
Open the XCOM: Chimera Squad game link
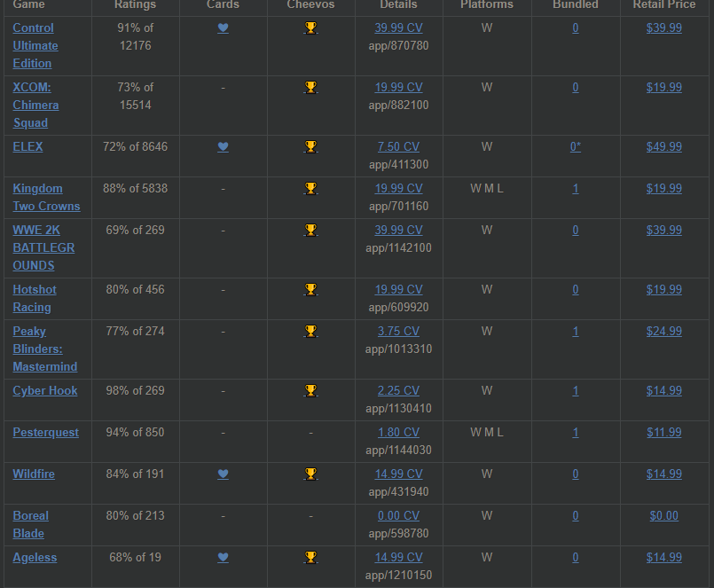[x=35, y=105]
